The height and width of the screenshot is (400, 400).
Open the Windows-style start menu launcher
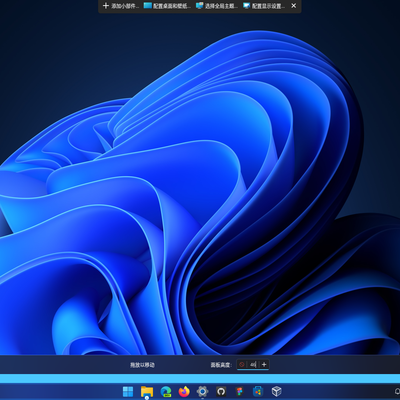tap(128, 391)
